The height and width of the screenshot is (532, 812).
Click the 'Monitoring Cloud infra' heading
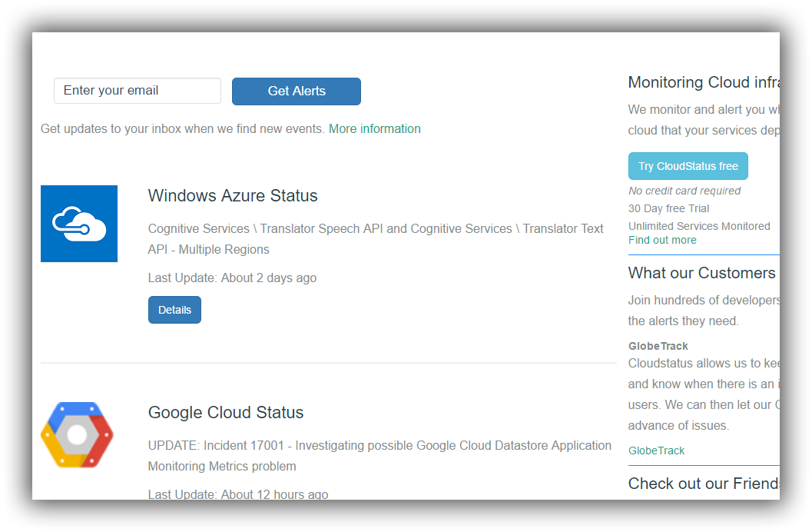[703, 82]
